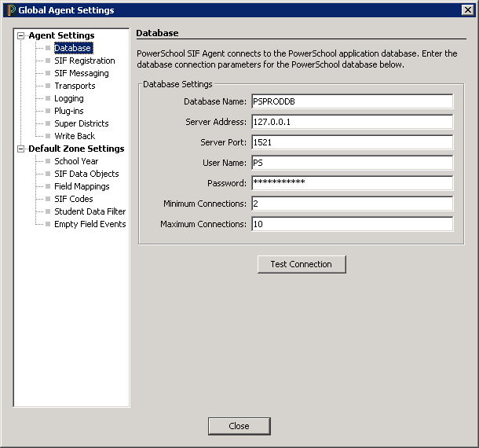The width and height of the screenshot is (479, 448).
Task: Open School Year zone settings
Action: pos(76,161)
